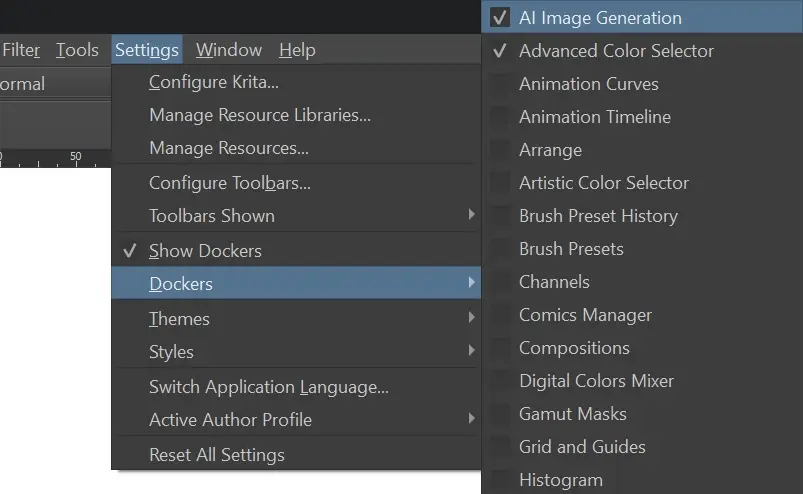803x494 pixels.
Task: Enable the Gamut Masks docker
Action: pos(642,414)
